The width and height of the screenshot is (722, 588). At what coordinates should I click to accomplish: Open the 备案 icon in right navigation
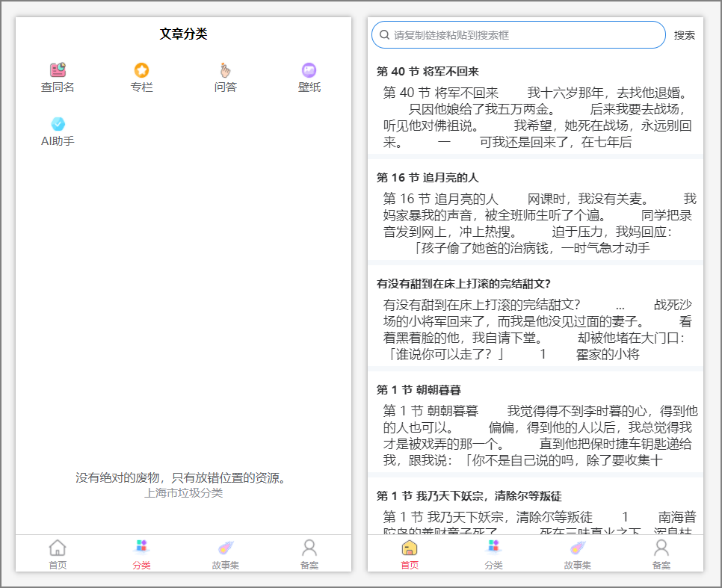661,553
